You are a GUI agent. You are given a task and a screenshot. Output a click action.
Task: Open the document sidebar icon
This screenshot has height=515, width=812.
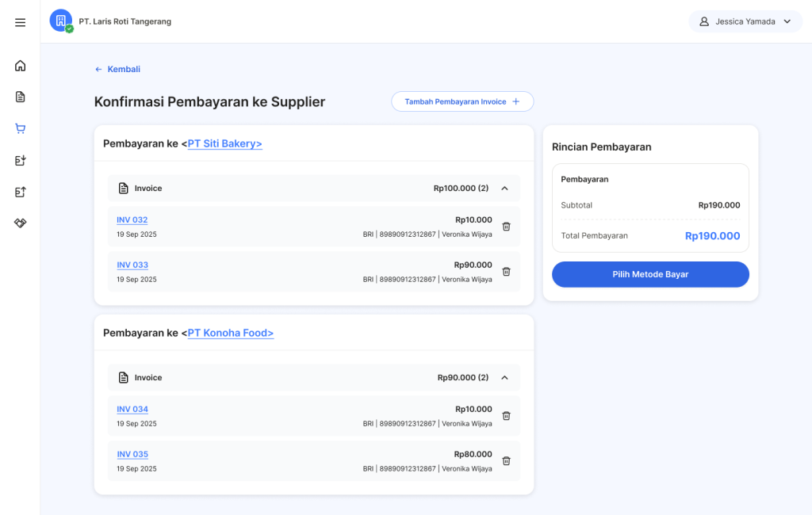21,97
